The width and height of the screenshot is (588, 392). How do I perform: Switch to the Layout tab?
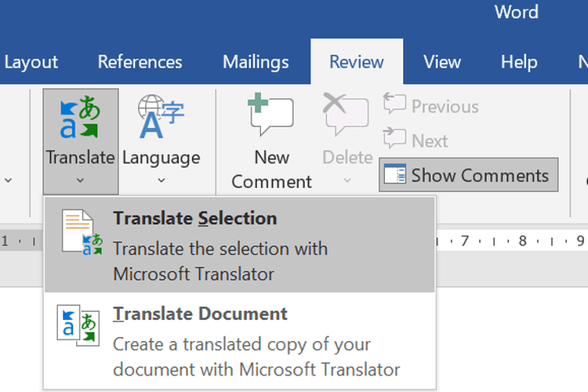click(31, 62)
